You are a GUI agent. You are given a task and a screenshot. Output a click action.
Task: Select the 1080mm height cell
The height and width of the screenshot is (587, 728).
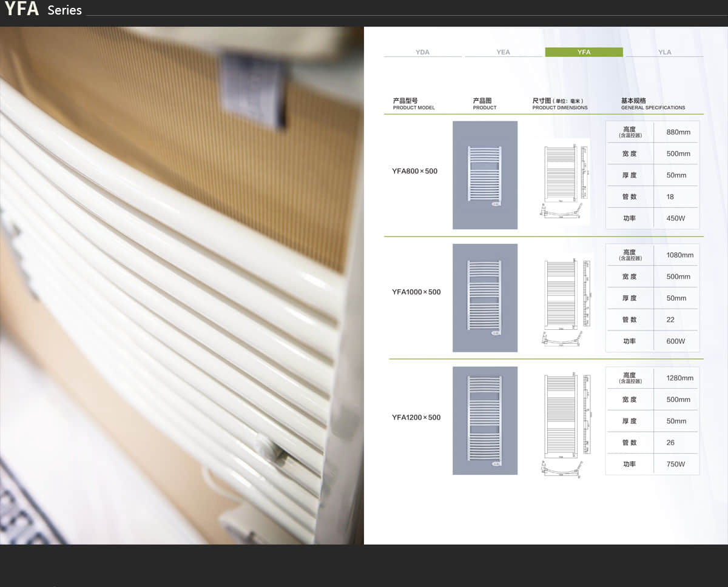(679, 255)
